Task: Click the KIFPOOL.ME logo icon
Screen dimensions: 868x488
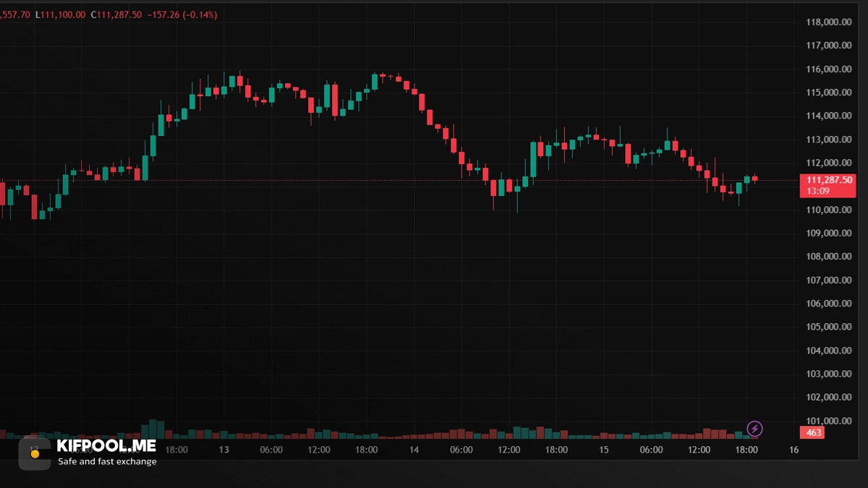Action: pos(34,453)
